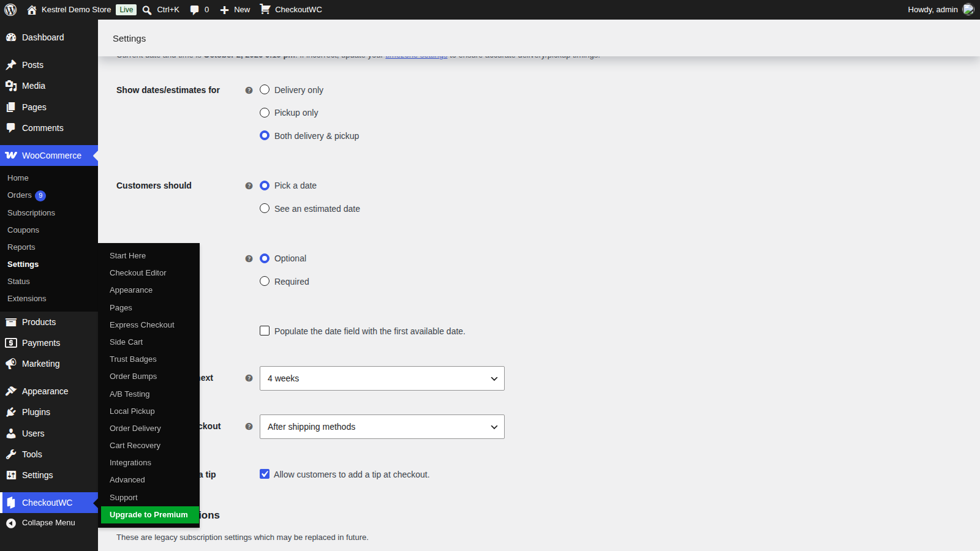The width and height of the screenshot is (980, 551).
Task: Choose See an estimated date
Action: pyautogui.click(x=265, y=208)
